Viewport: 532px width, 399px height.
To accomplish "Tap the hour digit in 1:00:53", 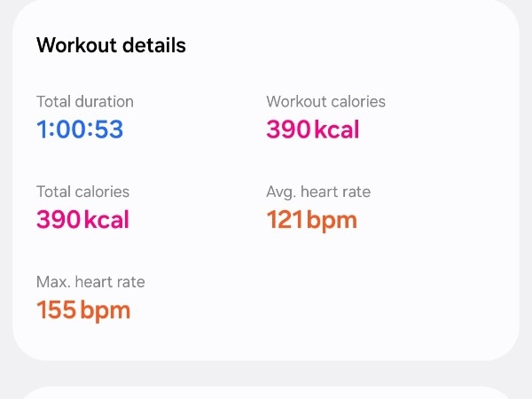I will tap(43, 129).
